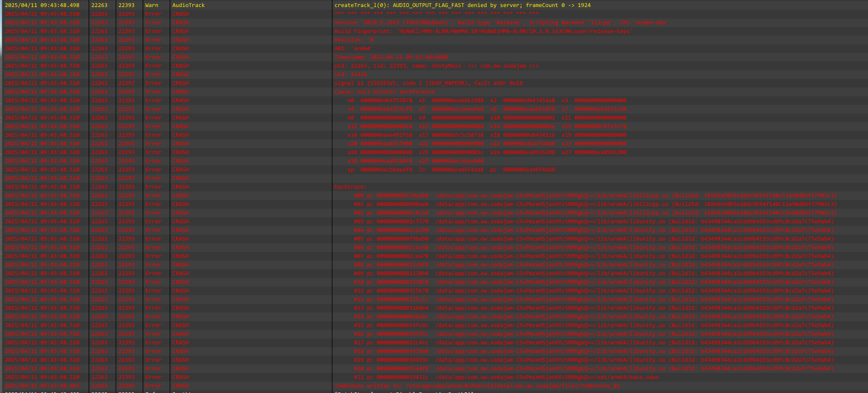Select the register line starting with x20
The width and height of the screenshot is (868, 393).
point(487,144)
